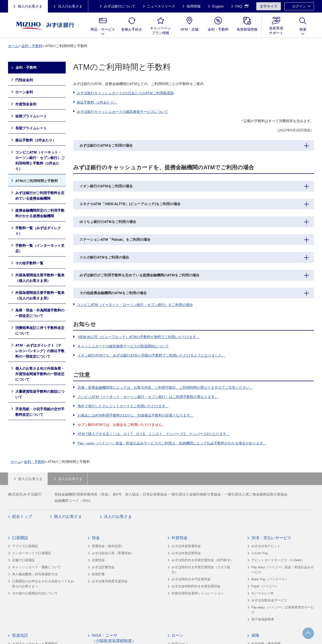322x644 pixels.
Task: Open キャンペーン プラン情報 star icon
Action: (x=160, y=21)
